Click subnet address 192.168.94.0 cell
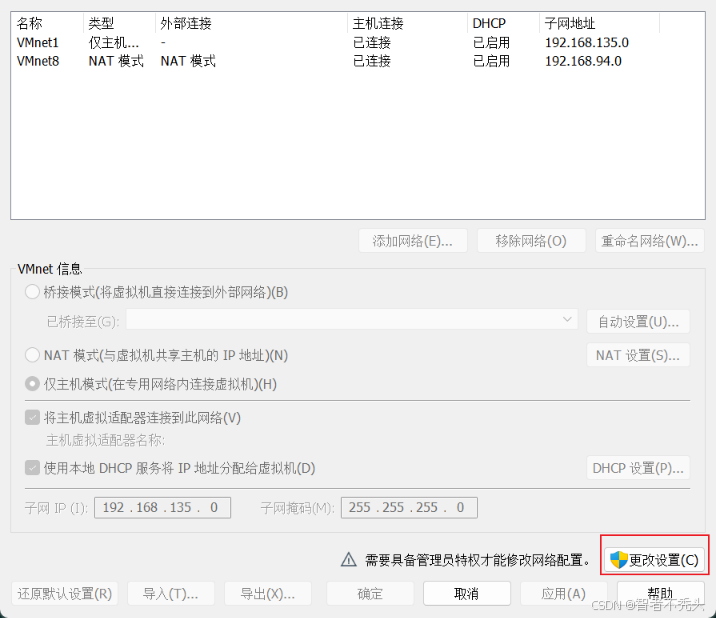The image size is (716, 618). (x=583, y=61)
